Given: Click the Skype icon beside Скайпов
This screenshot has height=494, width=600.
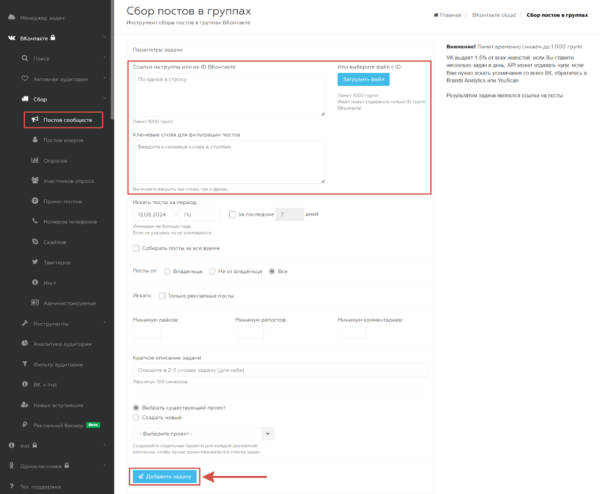Looking at the screenshot, I should tap(35, 241).
